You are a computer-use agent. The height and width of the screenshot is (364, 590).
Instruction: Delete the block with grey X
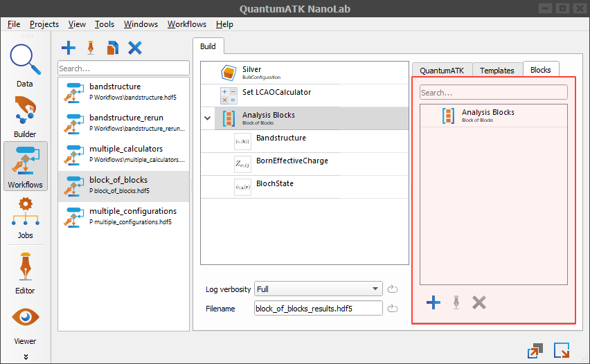479,302
